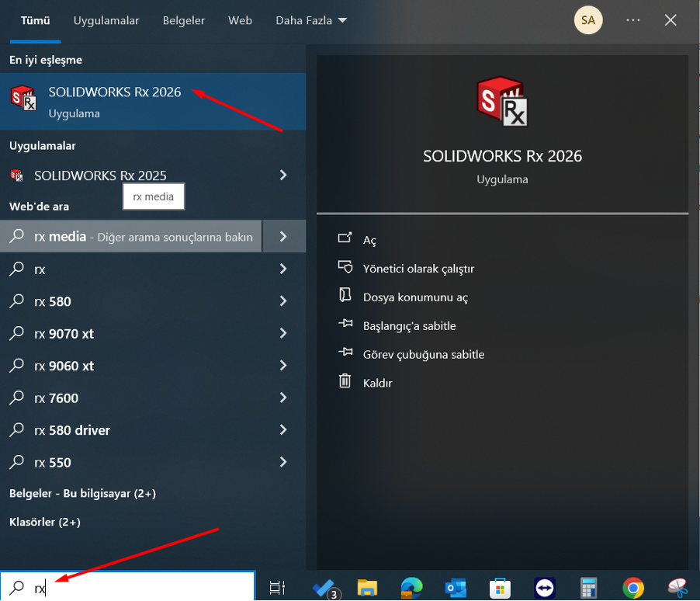The image size is (700, 601).
Task: Open the three-dots options menu
Action: [x=633, y=20]
